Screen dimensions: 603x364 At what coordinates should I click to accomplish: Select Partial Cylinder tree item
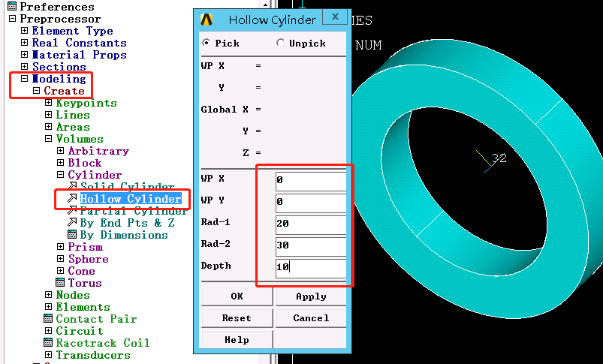click(x=133, y=211)
